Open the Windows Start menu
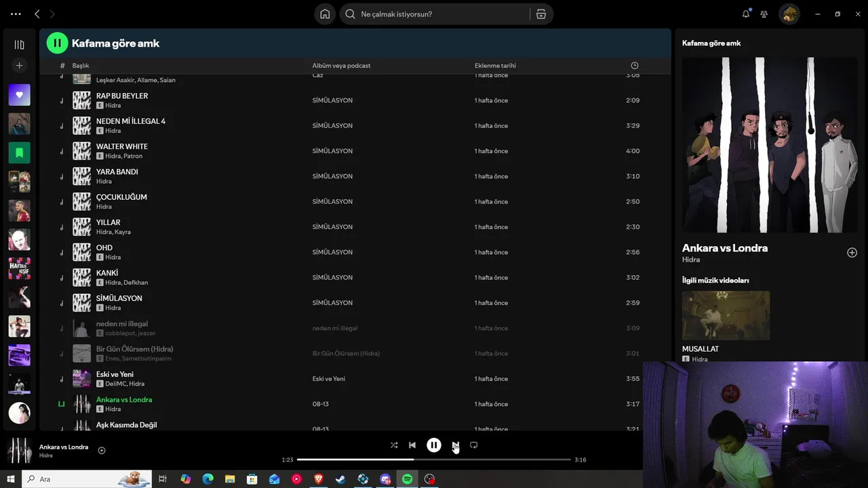This screenshot has height=488, width=868. click(x=11, y=479)
